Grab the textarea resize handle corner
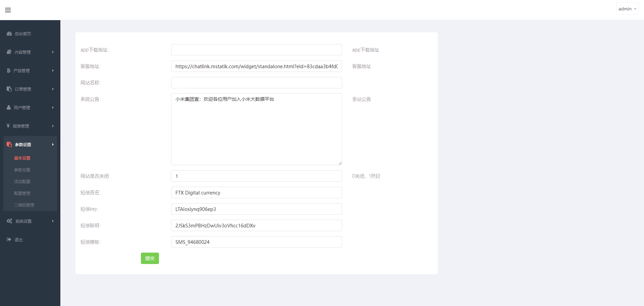Screen dimensions: 644x306 tap(340, 163)
